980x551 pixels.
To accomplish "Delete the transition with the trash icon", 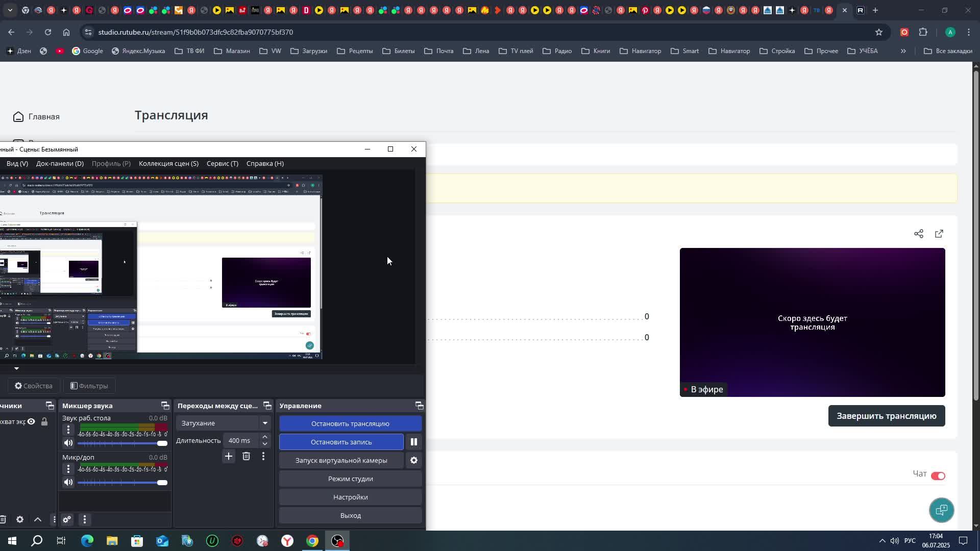I will (x=246, y=456).
